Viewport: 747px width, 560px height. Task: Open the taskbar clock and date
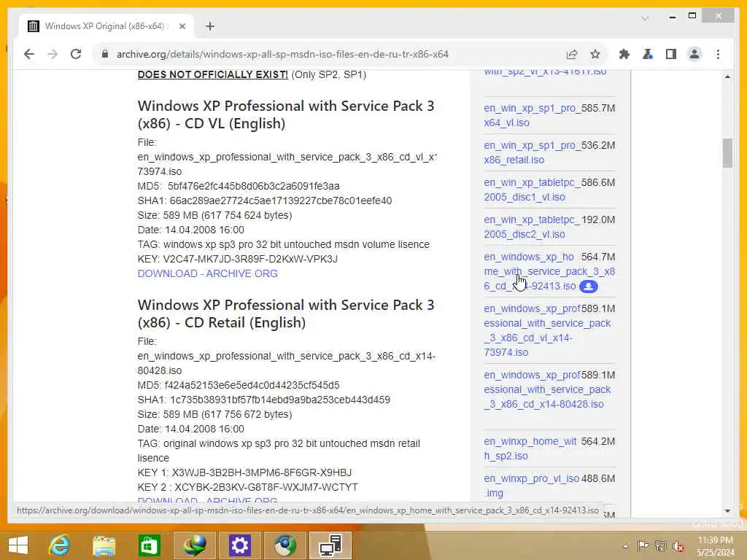coord(715,546)
